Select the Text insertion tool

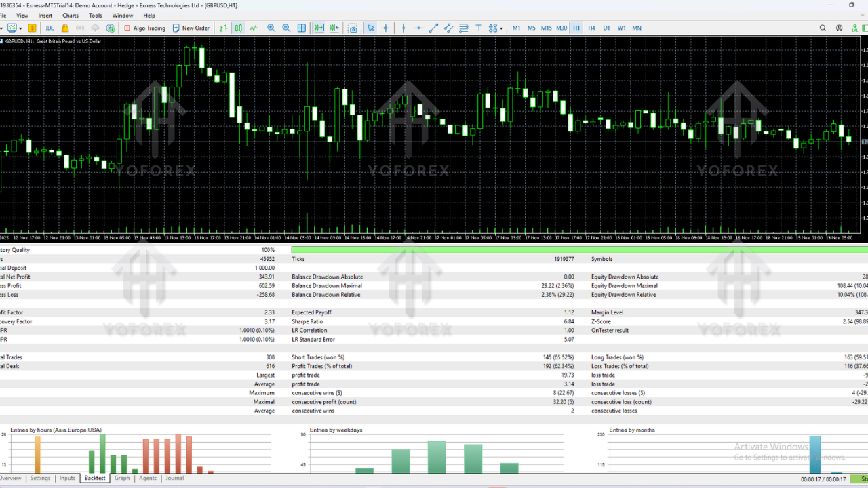[479, 28]
